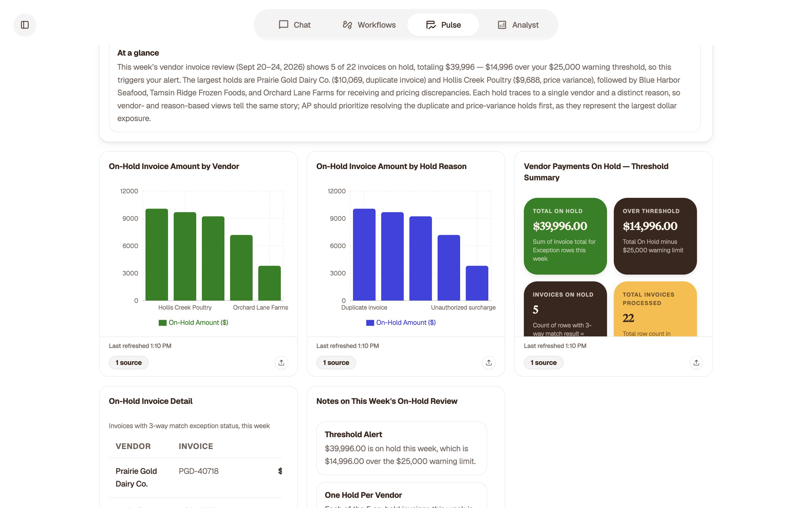Click the Threshold Alert note card
Image resolution: width=812 pixels, height=508 pixels.
coord(402,448)
